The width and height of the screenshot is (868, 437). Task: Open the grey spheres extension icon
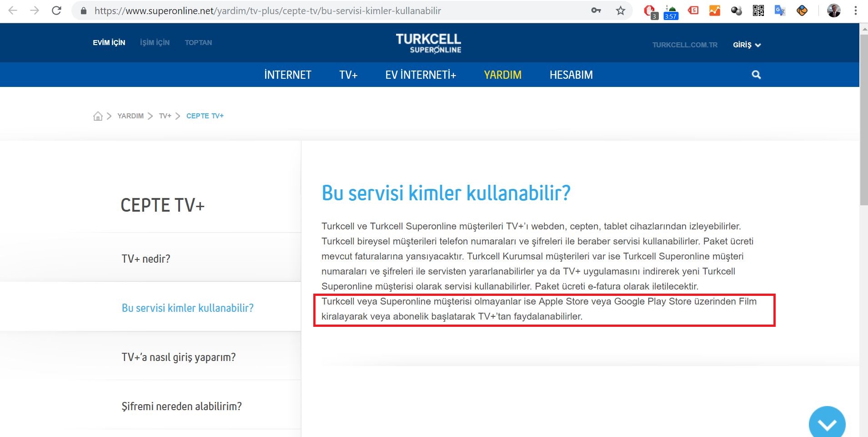click(737, 10)
